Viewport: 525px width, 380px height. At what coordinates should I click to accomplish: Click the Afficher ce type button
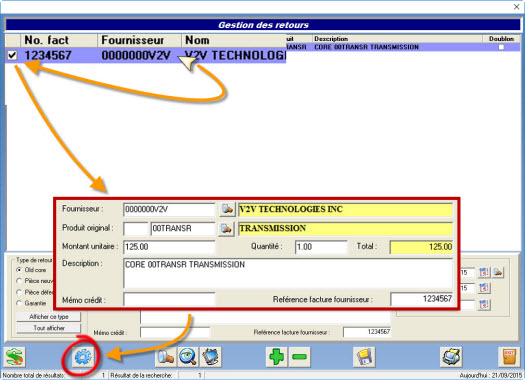(x=49, y=317)
